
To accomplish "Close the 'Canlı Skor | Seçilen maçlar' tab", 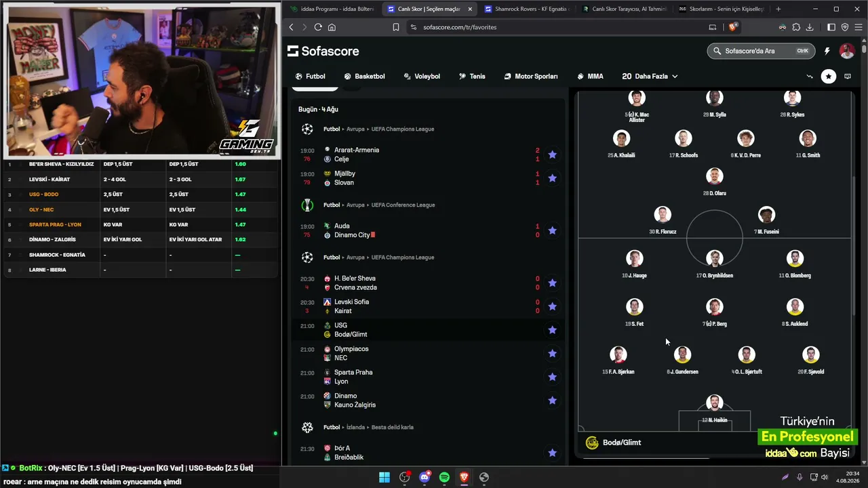I will [x=470, y=9].
